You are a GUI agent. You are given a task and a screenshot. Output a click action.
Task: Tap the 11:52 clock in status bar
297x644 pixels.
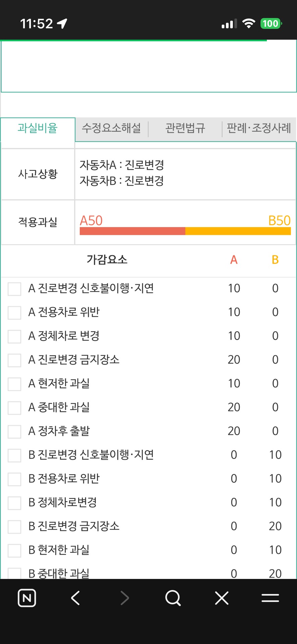point(37,23)
